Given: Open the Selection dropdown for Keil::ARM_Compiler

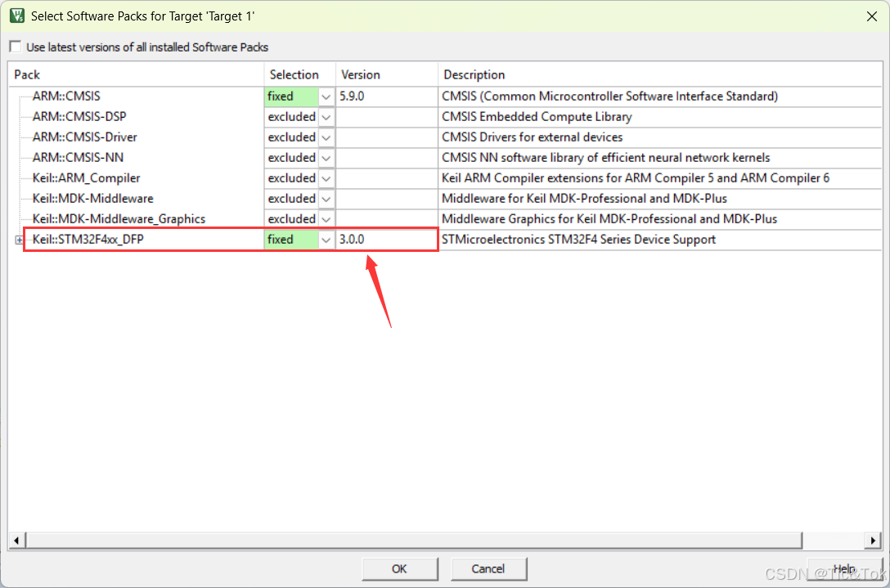Looking at the screenshot, I should point(326,178).
